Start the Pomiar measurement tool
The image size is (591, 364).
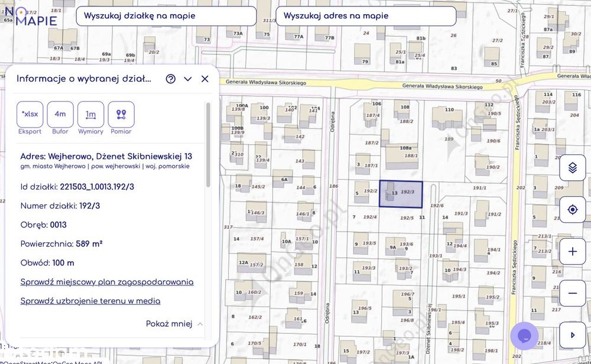[x=121, y=115]
